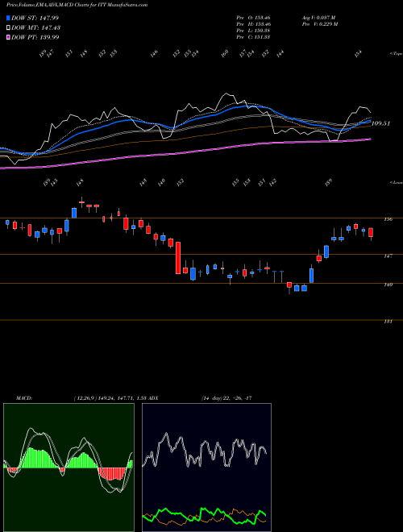The image size is (403, 532).
Task: Click the 156 price axis label
Action: [388, 219]
